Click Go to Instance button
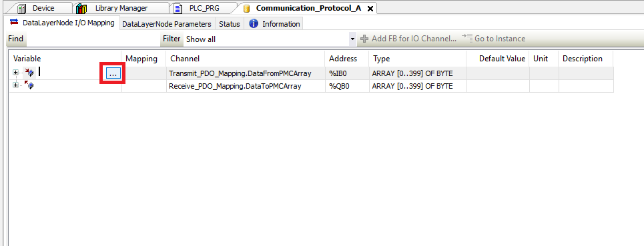This screenshot has width=644, height=246. click(493, 39)
